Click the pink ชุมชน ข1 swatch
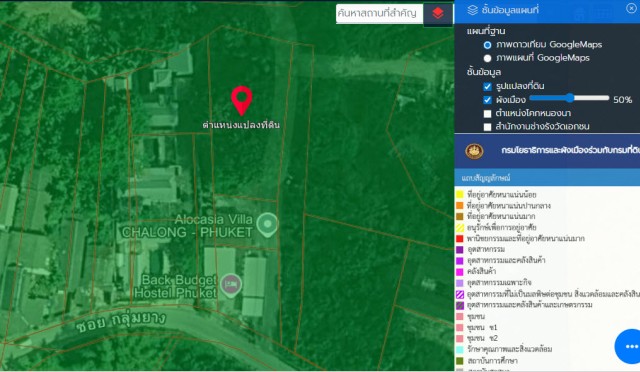This screenshot has height=372, width=640. [460, 327]
